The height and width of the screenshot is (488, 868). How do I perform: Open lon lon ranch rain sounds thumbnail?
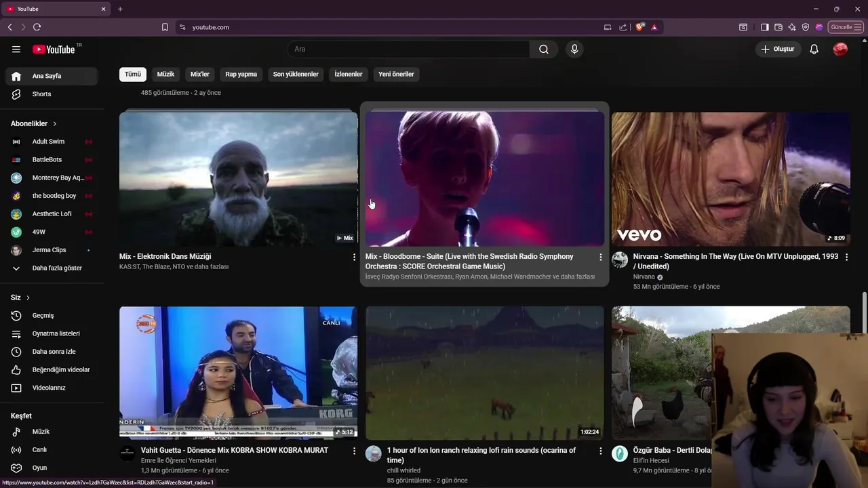coord(485,373)
